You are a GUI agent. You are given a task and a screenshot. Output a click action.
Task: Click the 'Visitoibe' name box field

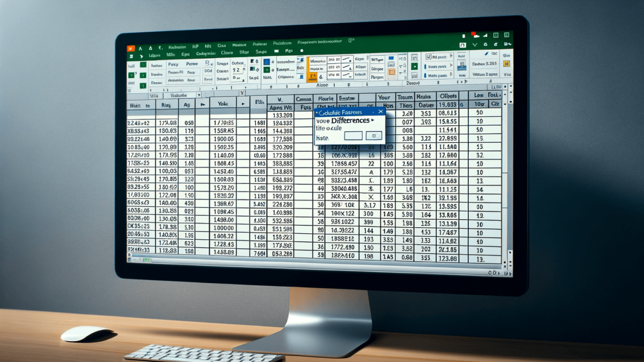tap(179, 96)
